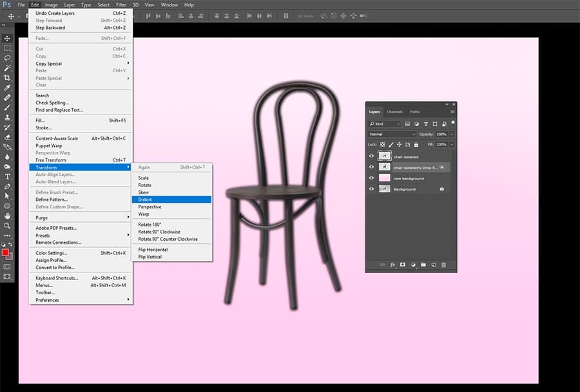Switch to the Paths tab
Screen dimensions: 580x392
pos(414,111)
